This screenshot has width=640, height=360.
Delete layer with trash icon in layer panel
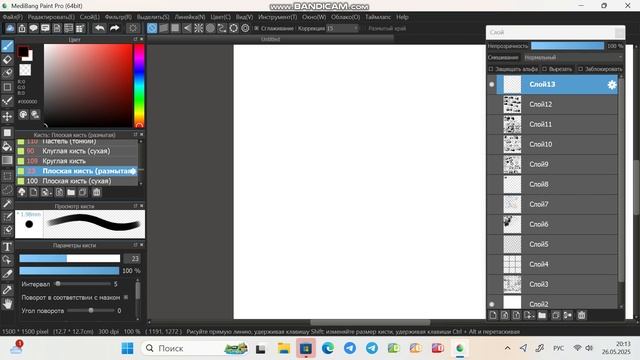[x=581, y=315]
